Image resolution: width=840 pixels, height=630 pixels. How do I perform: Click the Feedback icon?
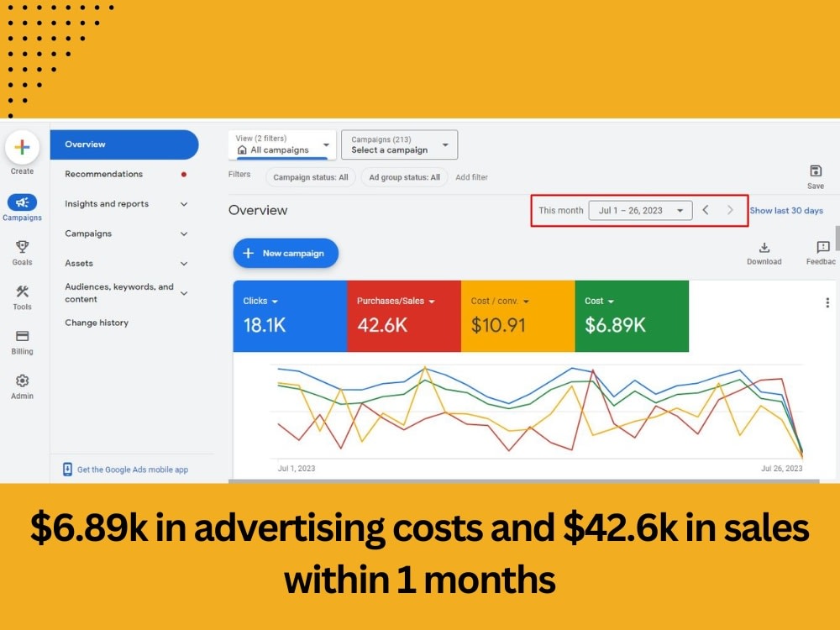click(823, 247)
